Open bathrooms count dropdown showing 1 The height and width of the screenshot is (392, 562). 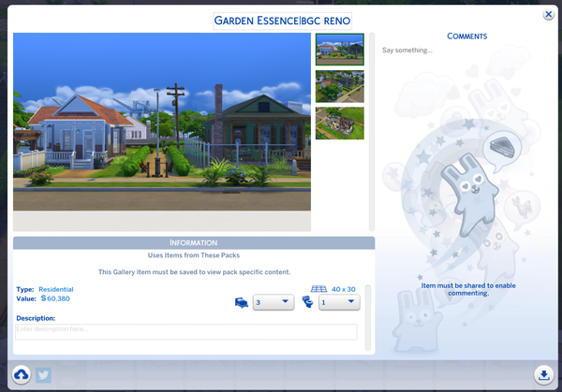click(339, 302)
